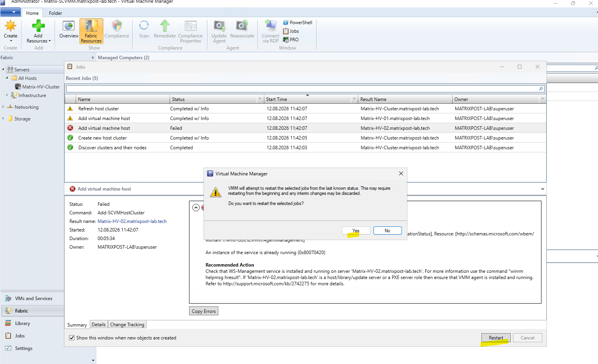Click No in the restart confirmation dialog

point(387,231)
